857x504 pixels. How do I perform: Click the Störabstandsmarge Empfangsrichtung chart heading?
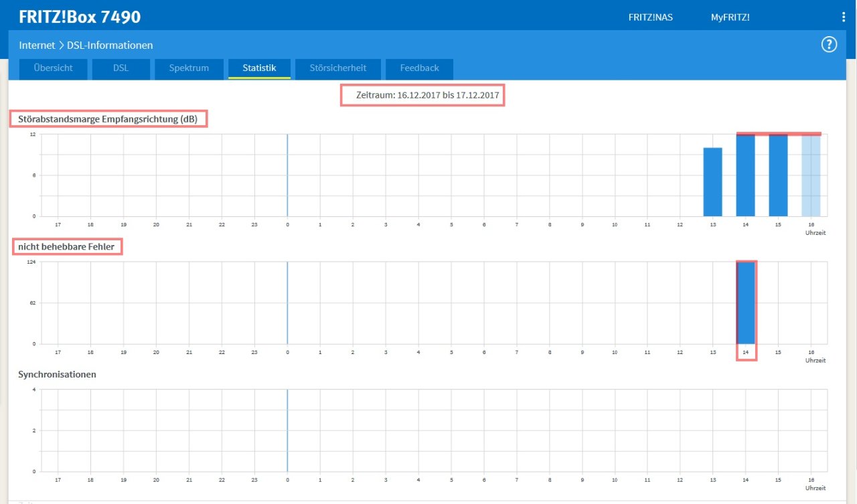108,119
